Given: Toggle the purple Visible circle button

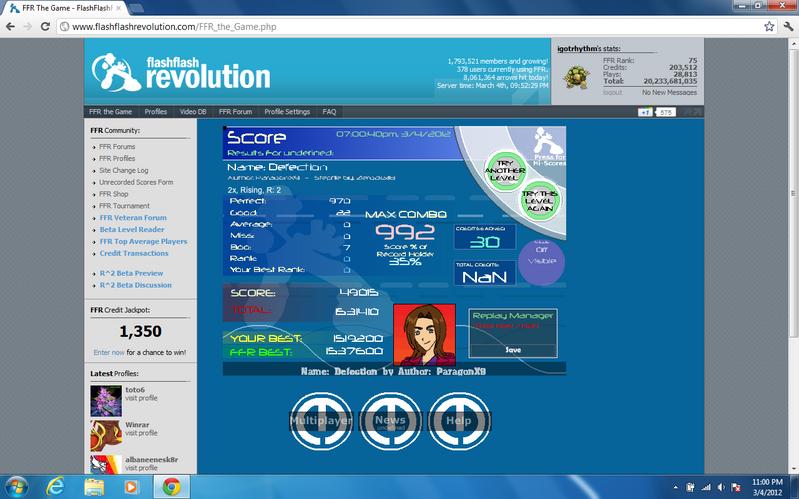Looking at the screenshot, I should click(541, 261).
